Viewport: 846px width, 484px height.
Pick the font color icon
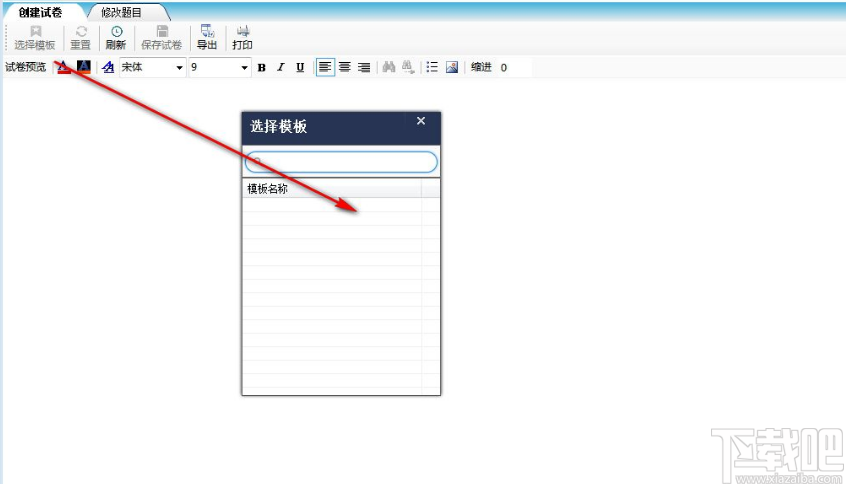pos(64,67)
